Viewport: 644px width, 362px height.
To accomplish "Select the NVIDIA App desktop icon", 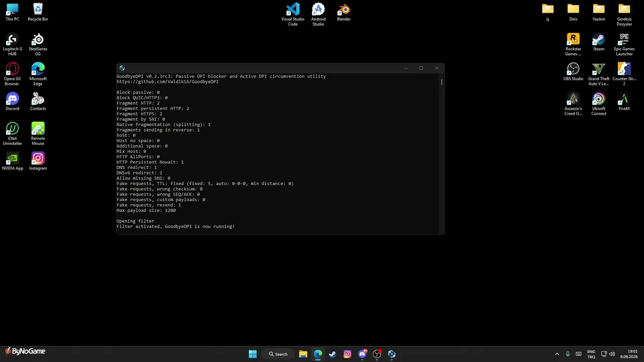I will coord(12,162).
